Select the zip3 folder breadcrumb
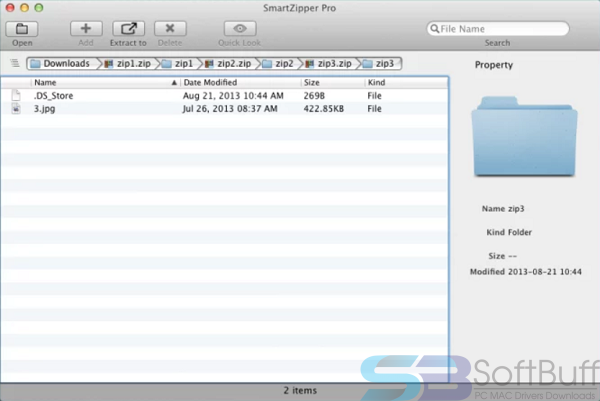 click(378, 64)
